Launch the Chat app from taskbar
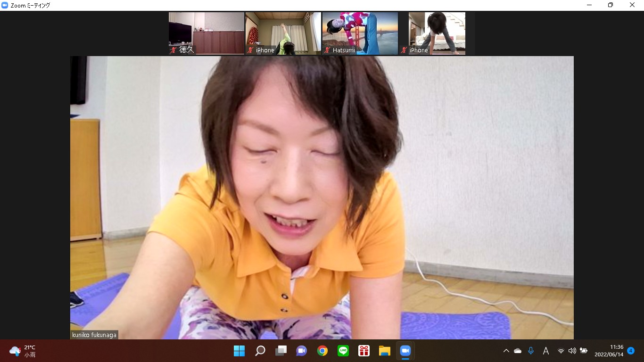This screenshot has width=644, height=362. click(x=302, y=351)
